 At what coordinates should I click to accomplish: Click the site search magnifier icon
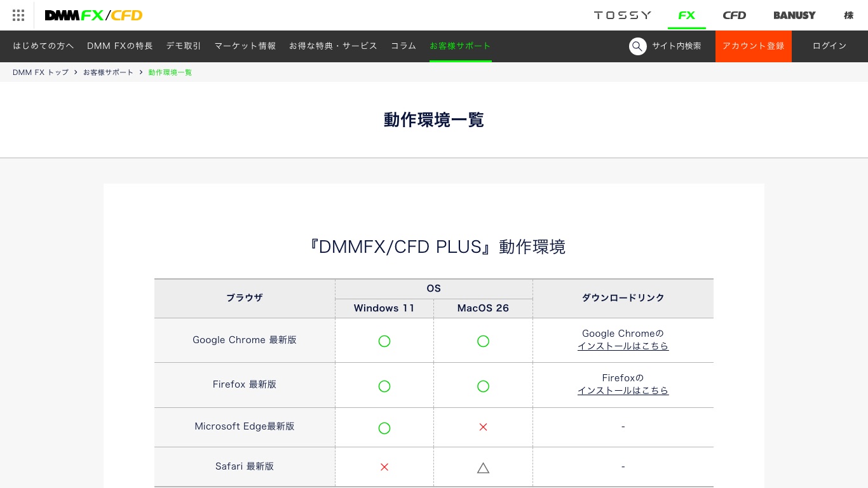pyautogui.click(x=637, y=46)
